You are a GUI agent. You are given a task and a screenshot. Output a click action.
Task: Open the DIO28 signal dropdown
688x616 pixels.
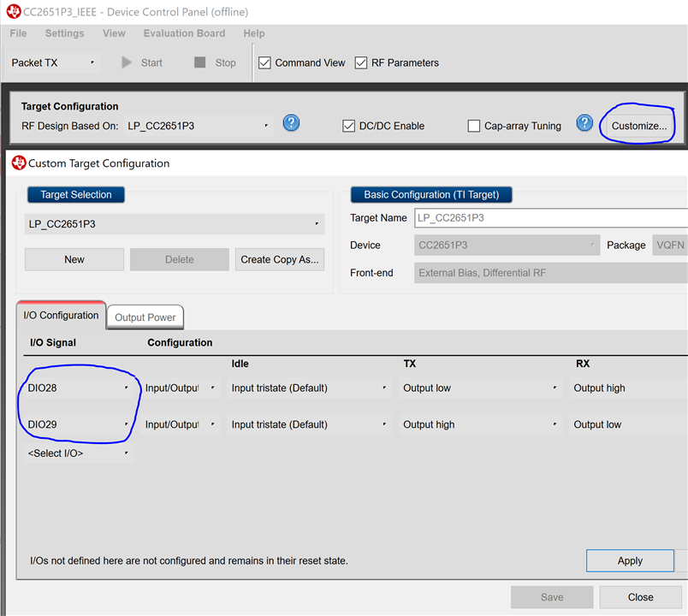click(78, 388)
